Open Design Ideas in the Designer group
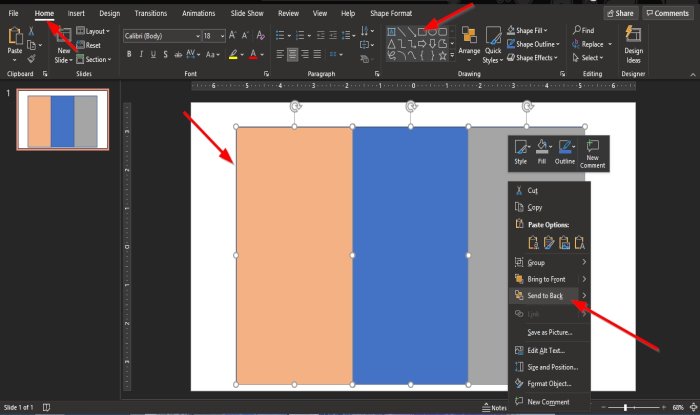The width and height of the screenshot is (700, 415). tap(633, 46)
